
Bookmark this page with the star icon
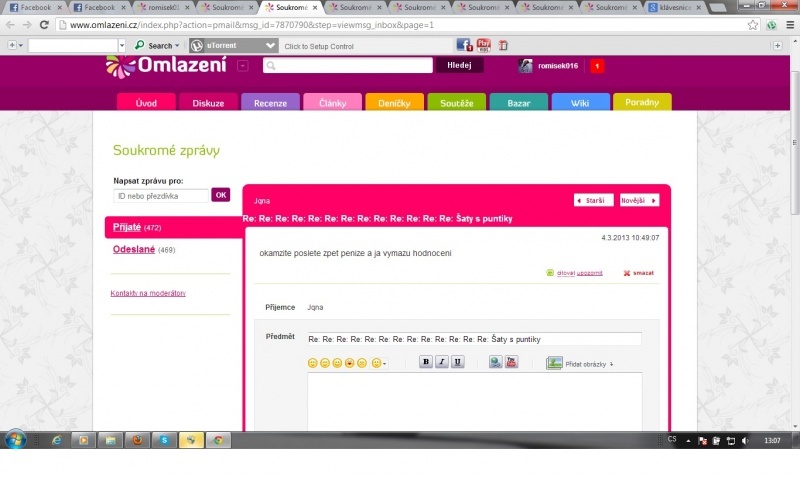tap(755, 25)
